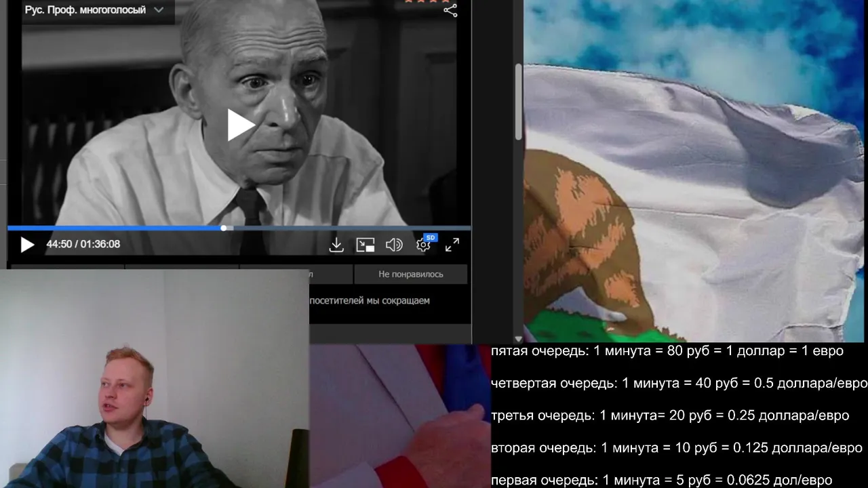Click the 'четвертая очередь: 1 минута = 40 руб' line
The height and width of the screenshot is (488, 868).
(x=679, y=383)
